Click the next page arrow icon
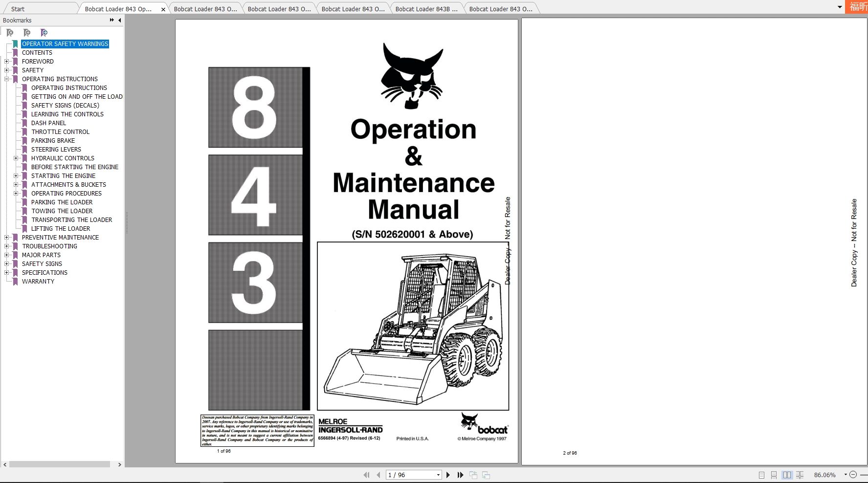Image resolution: width=868 pixels, height=483 pixels. [448, 475]
